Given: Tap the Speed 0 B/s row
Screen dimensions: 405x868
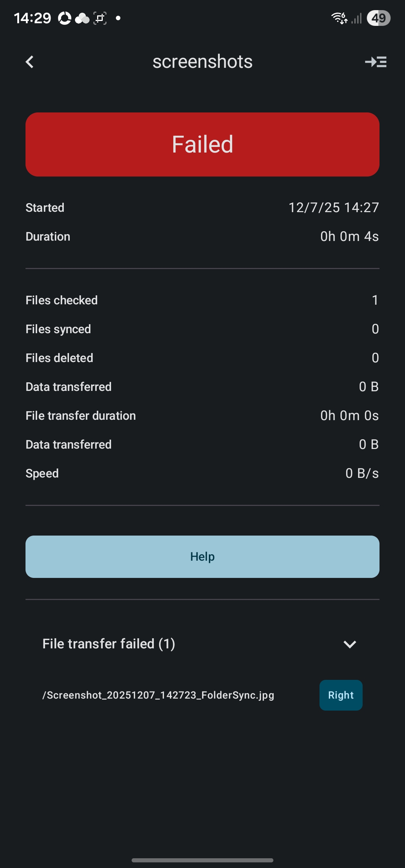Looking at the screenshot, I should (x=202, y=473).
